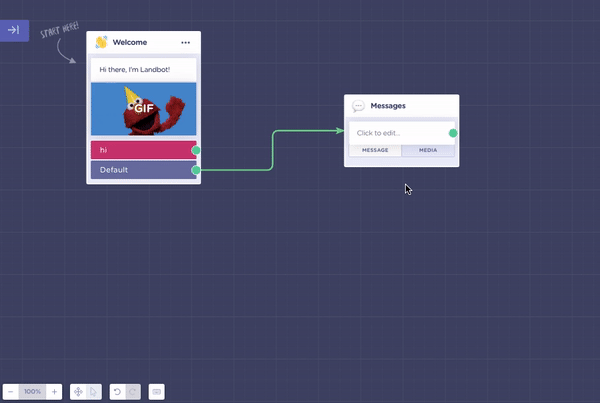Redo the last undone action
This screenshot has height=403, width=600.
point(133,392)
